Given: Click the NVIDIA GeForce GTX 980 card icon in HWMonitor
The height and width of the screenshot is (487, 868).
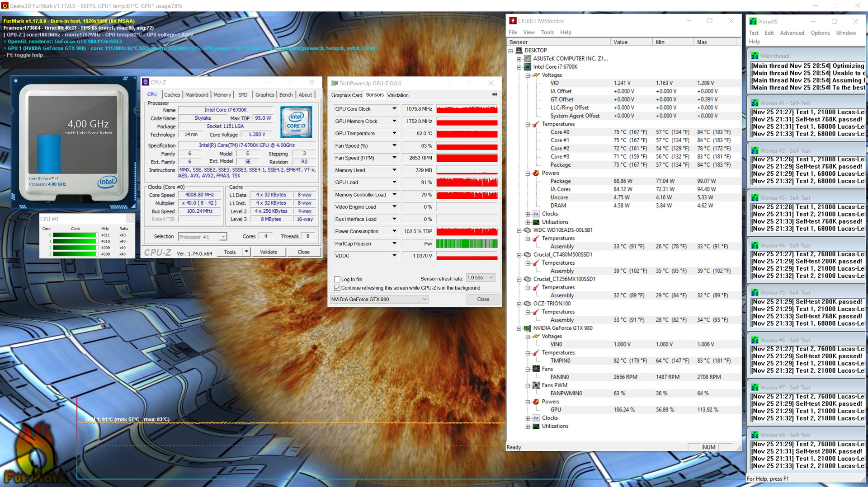Looking at the screenshot, I should 527,328.
